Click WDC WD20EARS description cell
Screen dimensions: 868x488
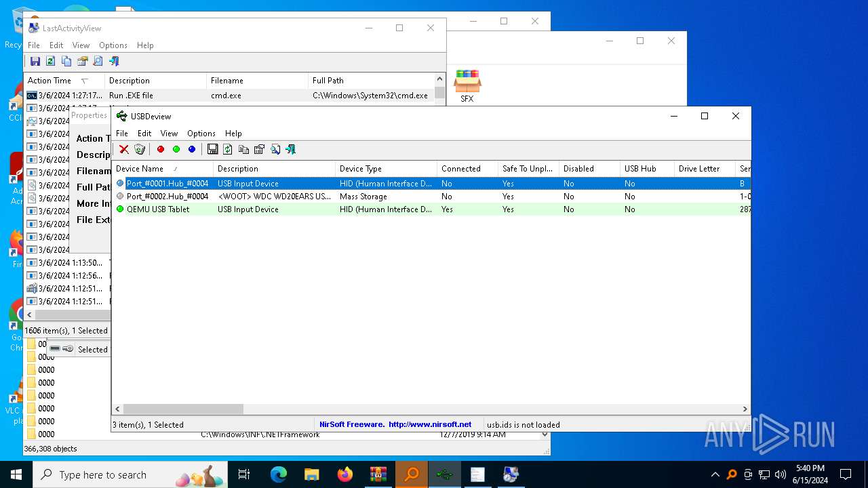coord(274,197)
